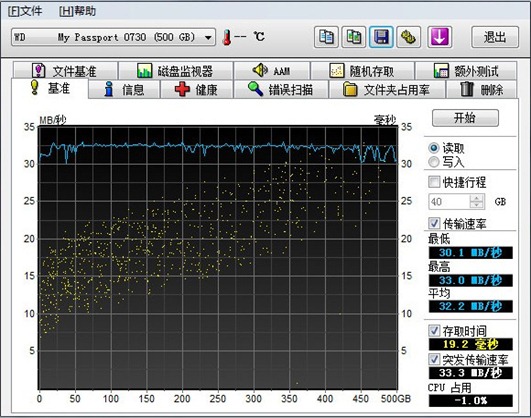Open the 信息 info tab
Image resolution: width=531 pixels, height=418 pixels.
(x=124, y=89)
